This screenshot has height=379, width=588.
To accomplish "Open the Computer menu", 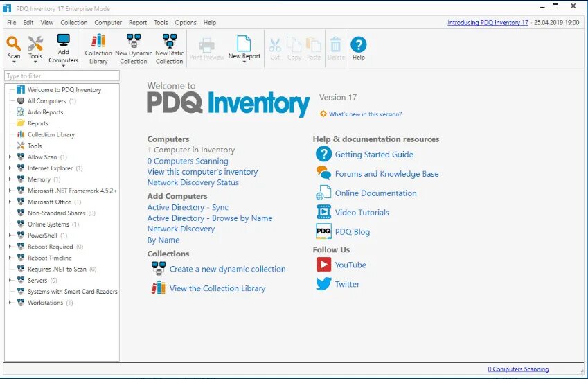I will click(x=108, y=22).
